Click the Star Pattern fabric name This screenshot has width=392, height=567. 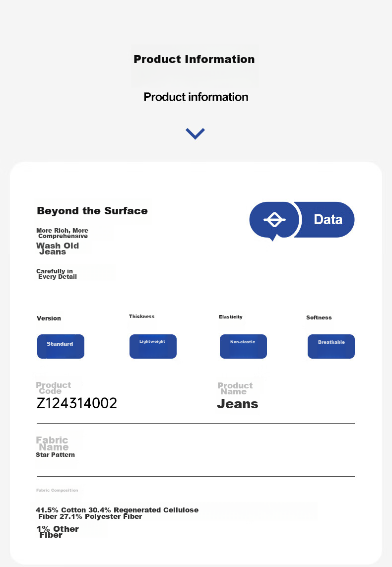click(x=56, y=455)
